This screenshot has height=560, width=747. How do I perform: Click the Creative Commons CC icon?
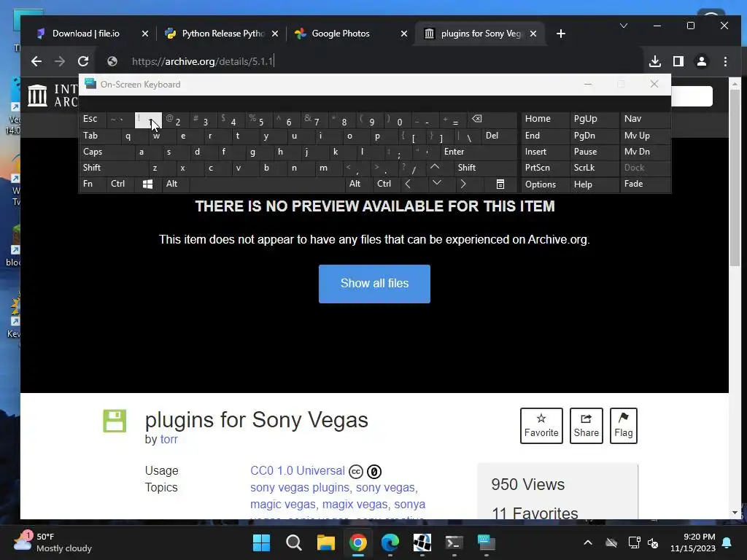click(x=356, y=472)
